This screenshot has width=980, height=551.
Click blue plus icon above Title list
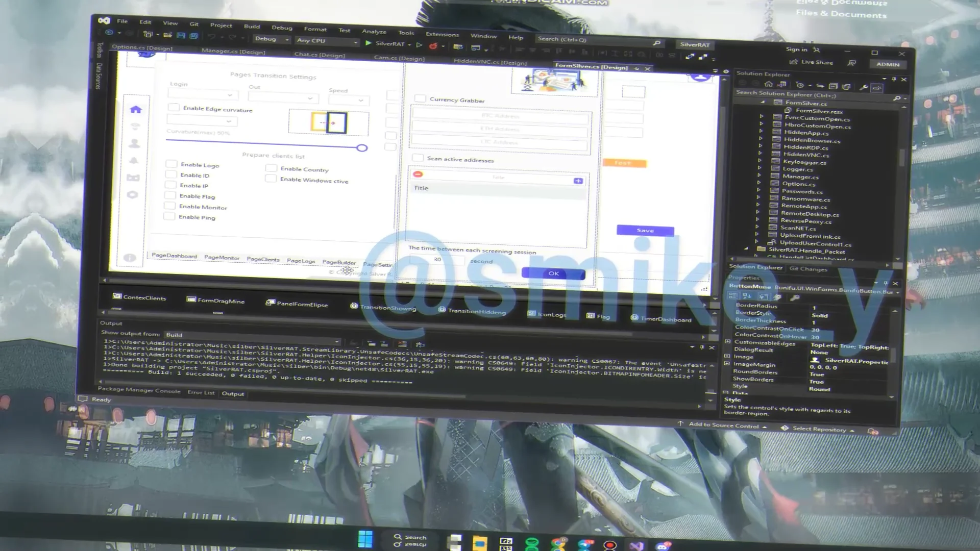tap(578, 181)
